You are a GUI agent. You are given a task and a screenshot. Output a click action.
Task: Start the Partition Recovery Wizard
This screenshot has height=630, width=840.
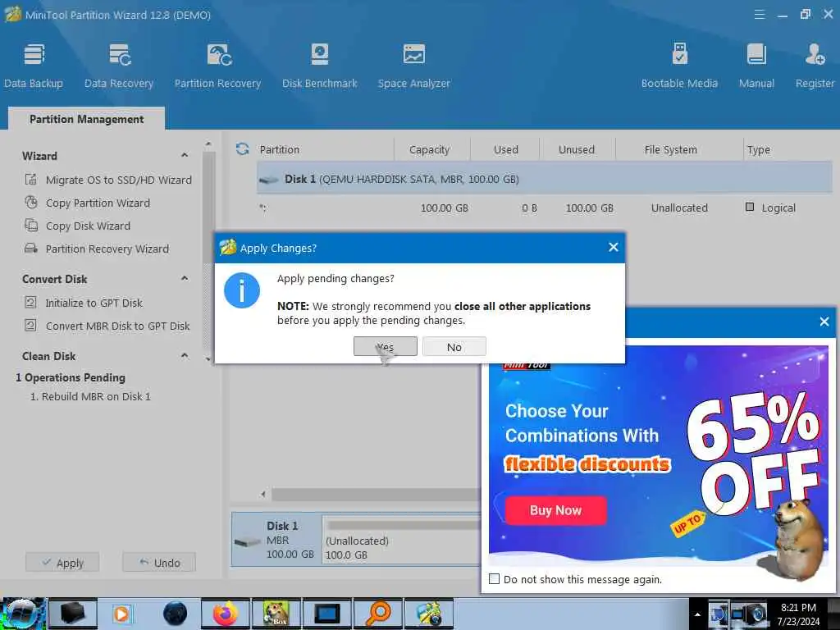97,249
